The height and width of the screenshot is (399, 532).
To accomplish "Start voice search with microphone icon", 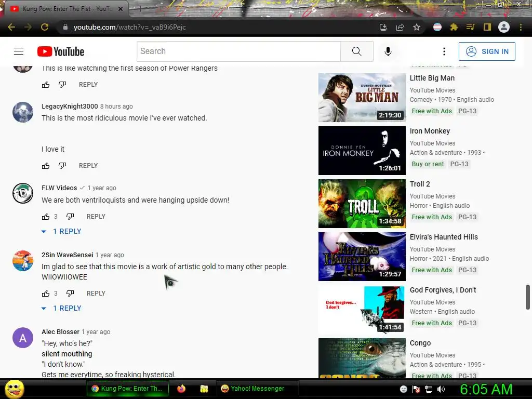I will 388,51.
